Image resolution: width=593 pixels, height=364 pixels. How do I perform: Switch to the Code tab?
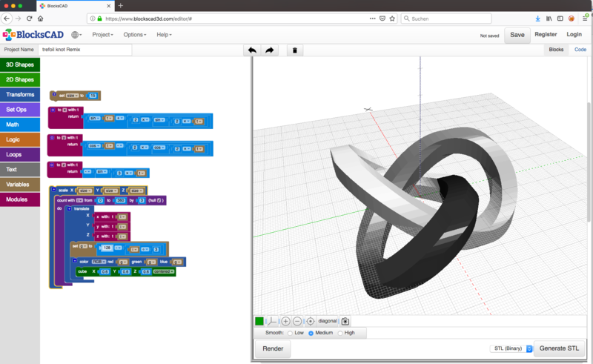[x=580, y=50]
